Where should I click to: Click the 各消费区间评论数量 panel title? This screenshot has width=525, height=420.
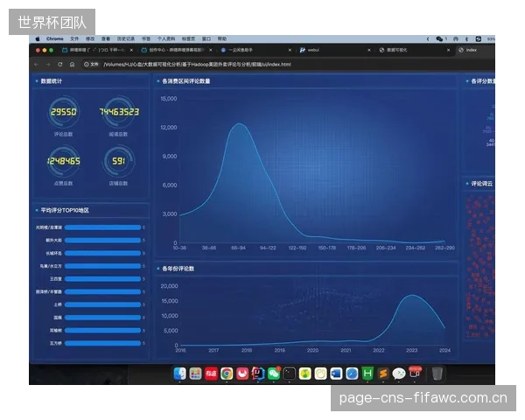point(186,81)
